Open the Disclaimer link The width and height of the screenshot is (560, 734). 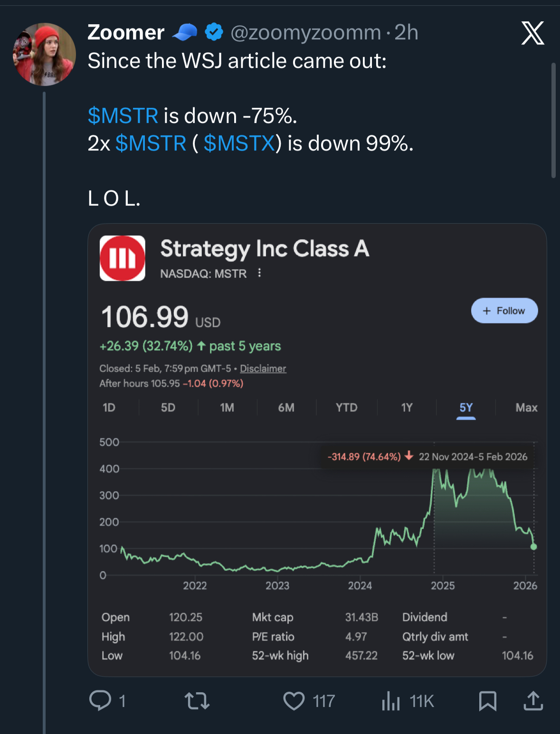263,368
